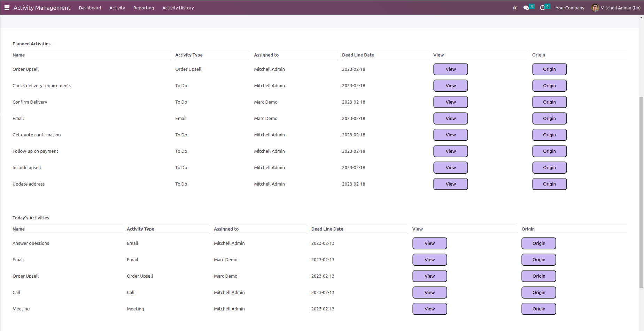View today's Answer questions activity

pos(430,243)
